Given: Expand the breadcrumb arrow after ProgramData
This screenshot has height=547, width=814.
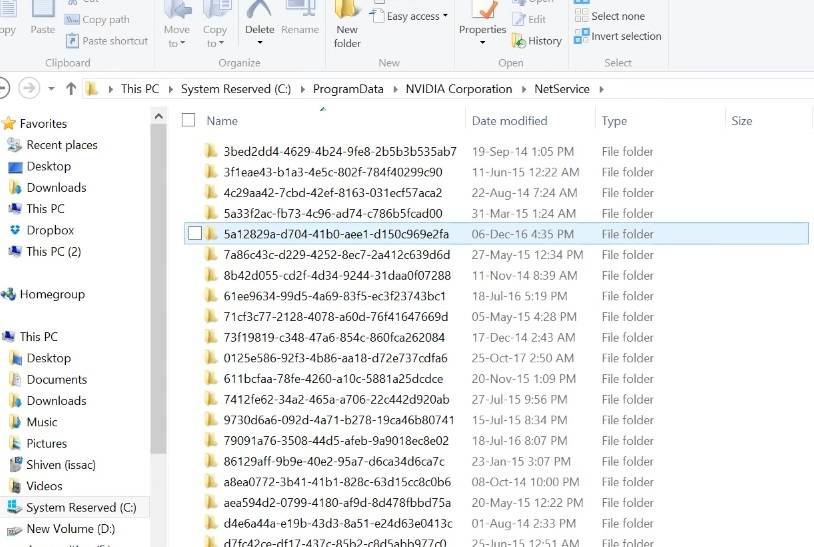Looking at the screenshot, I should (x=396, y=89).
